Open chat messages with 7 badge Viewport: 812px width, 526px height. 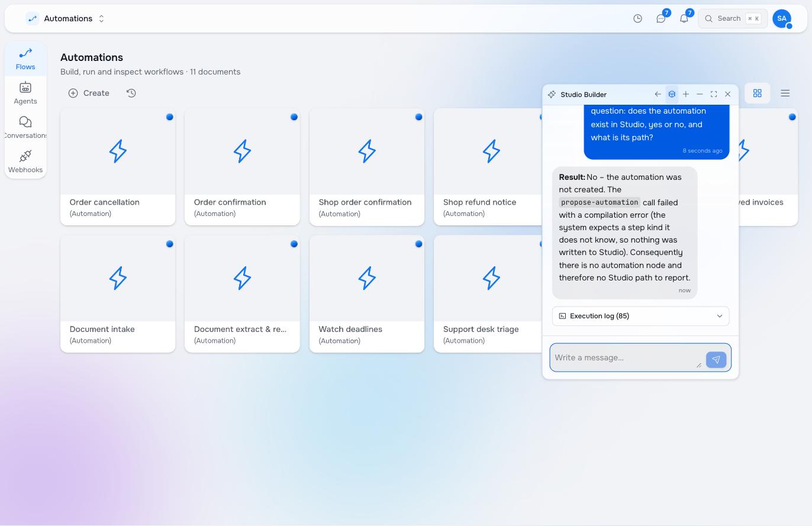[x=661, y=19]
